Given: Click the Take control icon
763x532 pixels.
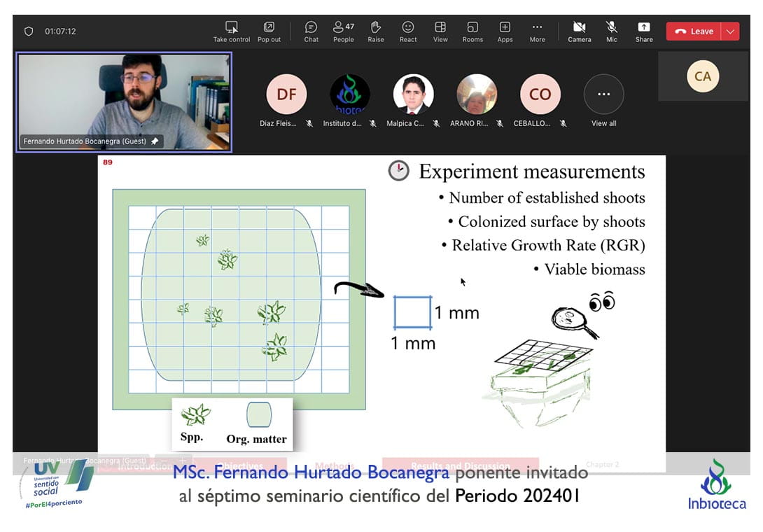Looking at the screenshot, I should coord(231,28).
